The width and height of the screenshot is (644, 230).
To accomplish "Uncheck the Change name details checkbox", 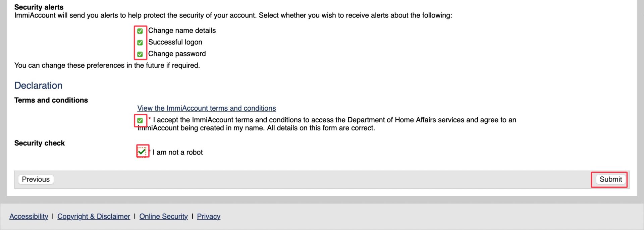I will (x=140, y=31).
